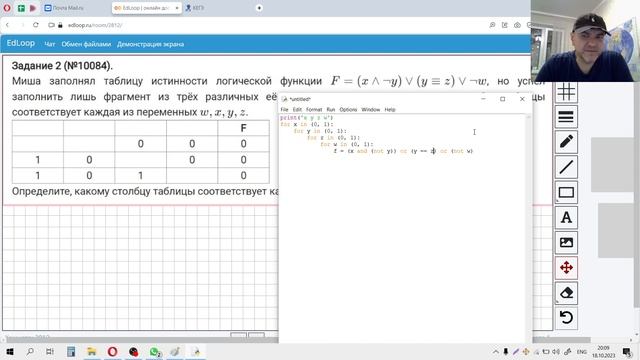Open WhatsApp from taskbar
The height and width of the screenshot is (360, 640).
(x=154, y=351)
